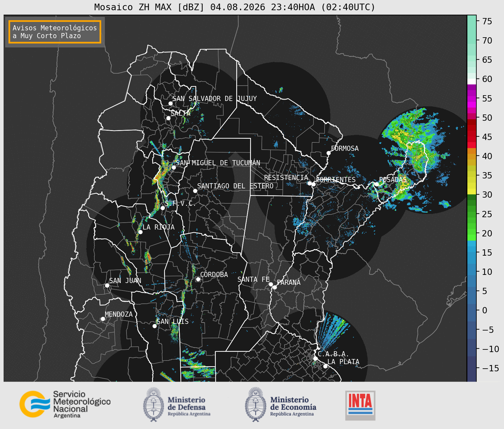The height and width of the screenshot is (429, 504).
Task: Click the Servicio Meteorológico Nacional logo
Action: tap(65, 404)
